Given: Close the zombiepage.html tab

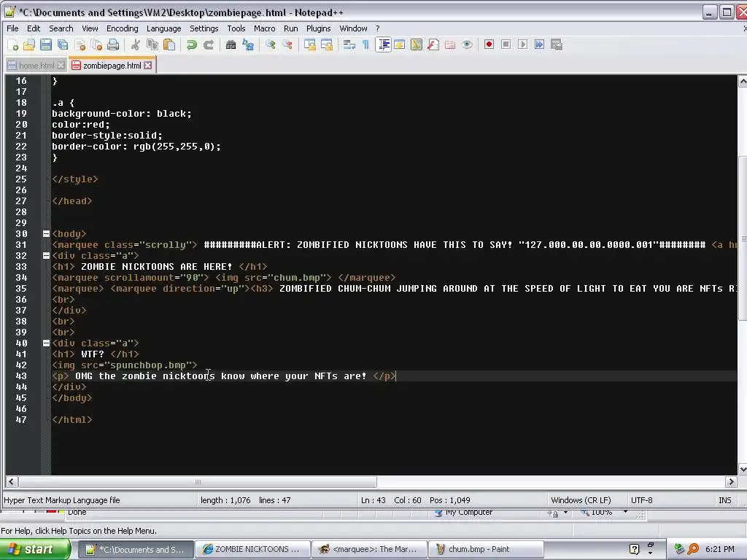Looking at the screenshot, I should (x=147, y=65).
